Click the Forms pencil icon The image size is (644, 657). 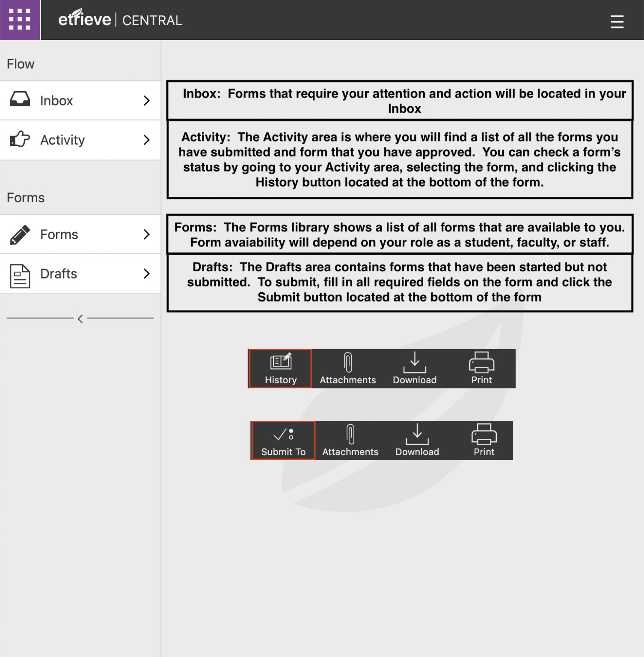[20, 234]
